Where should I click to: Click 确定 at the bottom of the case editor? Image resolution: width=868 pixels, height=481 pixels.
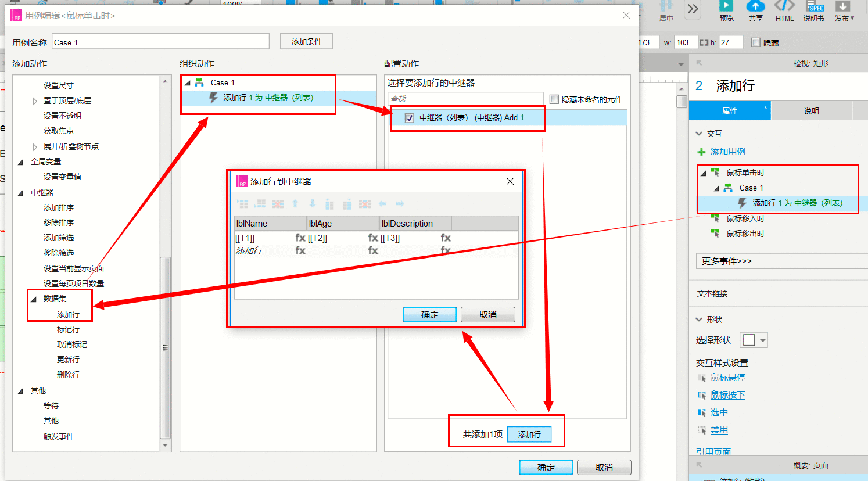546,467
